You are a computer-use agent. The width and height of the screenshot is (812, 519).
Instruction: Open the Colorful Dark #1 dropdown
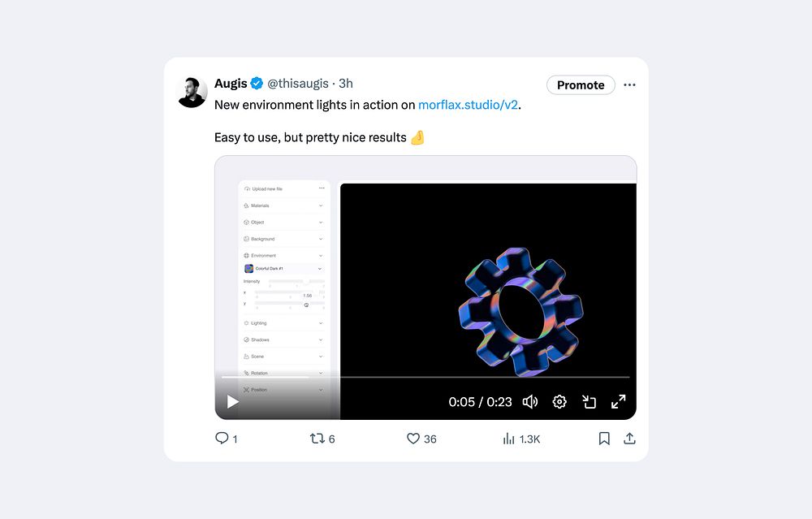click(x=283, y=268)
